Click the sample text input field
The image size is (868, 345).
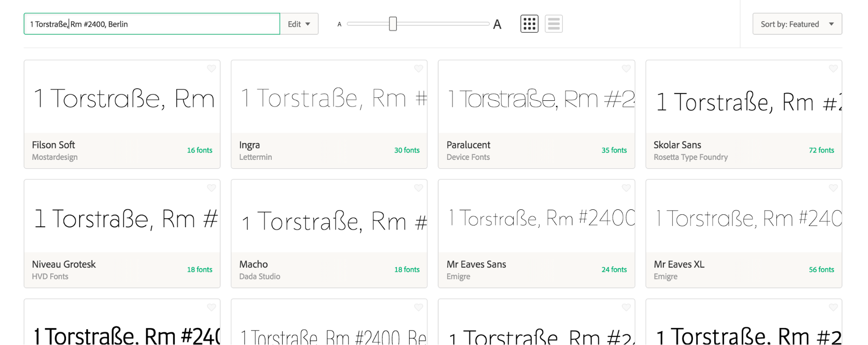coord(152,24)
